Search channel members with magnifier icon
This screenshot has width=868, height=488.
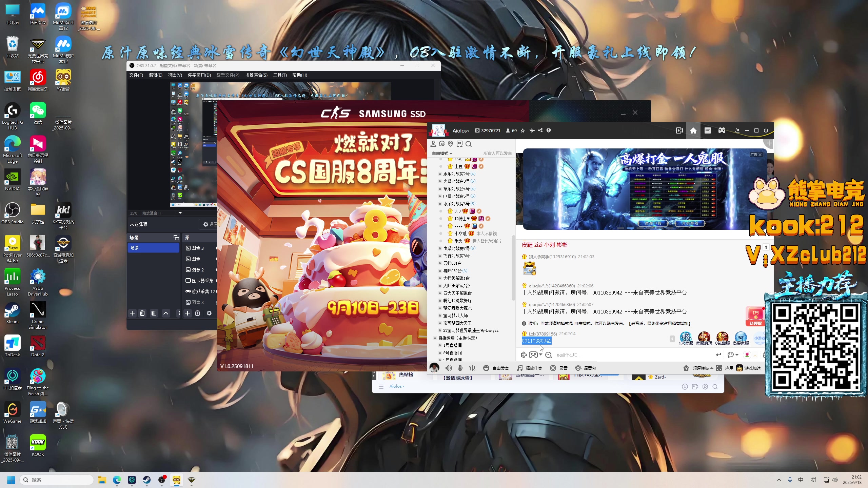pos(469,144)
